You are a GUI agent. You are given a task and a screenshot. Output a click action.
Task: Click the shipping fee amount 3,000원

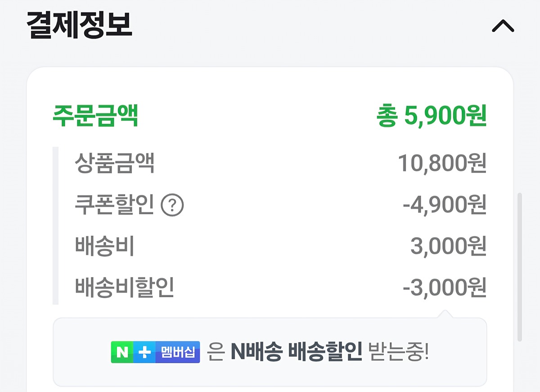(x=448, y=247)
